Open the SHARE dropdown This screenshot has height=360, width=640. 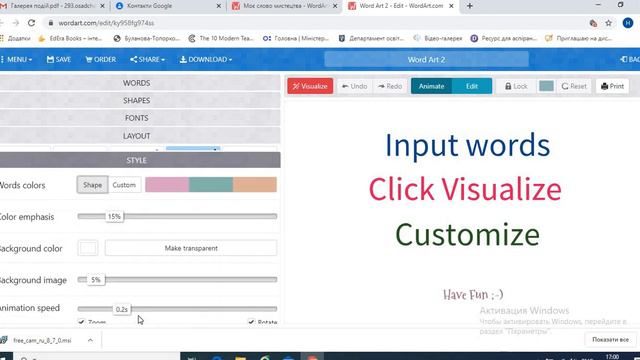click(147, 60)
